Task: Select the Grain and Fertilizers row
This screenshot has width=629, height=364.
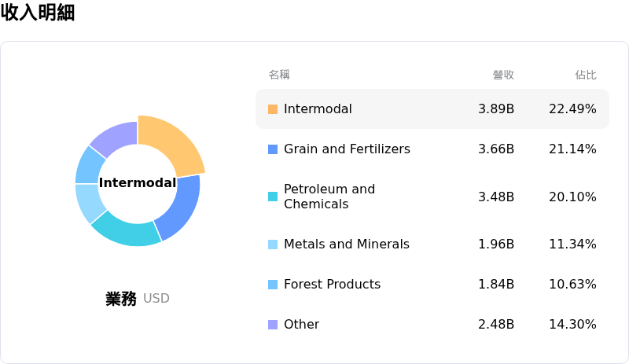Action: pyautogui.click(x=347, y=149)
